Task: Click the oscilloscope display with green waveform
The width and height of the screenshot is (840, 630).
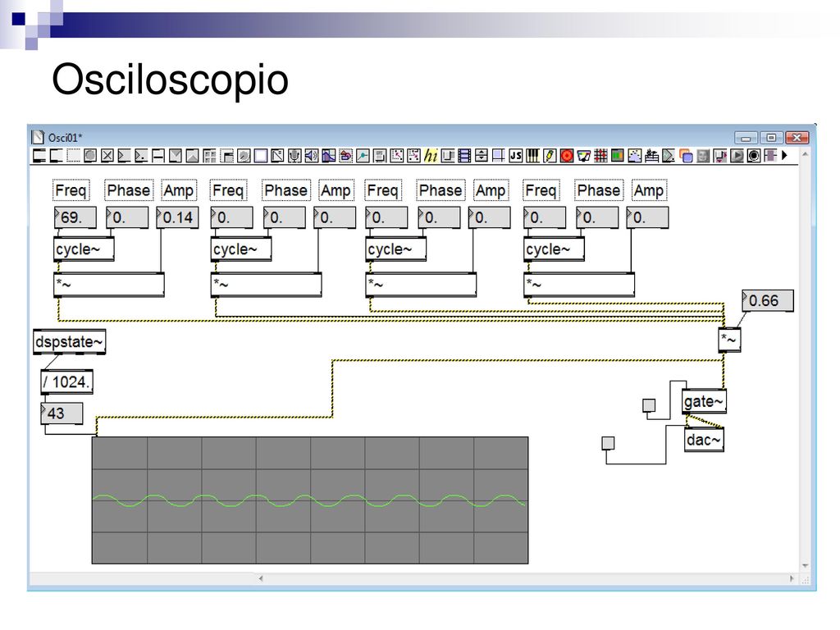Action: pos(310,500)
